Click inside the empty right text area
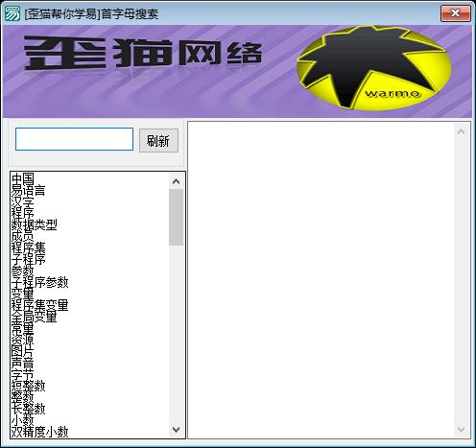The height and width of the screenshot is (448, 476). (x=321, y=280)
